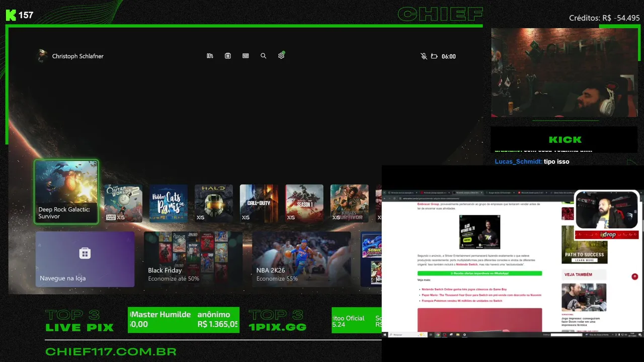Click the idrop banner under small webcam
The height and width of the screenshot is (362, 644).
(x=607, y=235)
